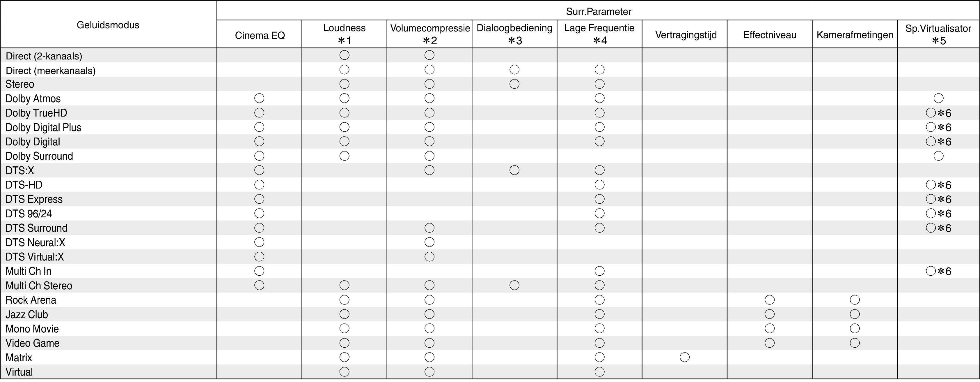Screen dimensions: 980x382
Task: Click the Kamerafmetingen column header
Action: tap(855, 35)
